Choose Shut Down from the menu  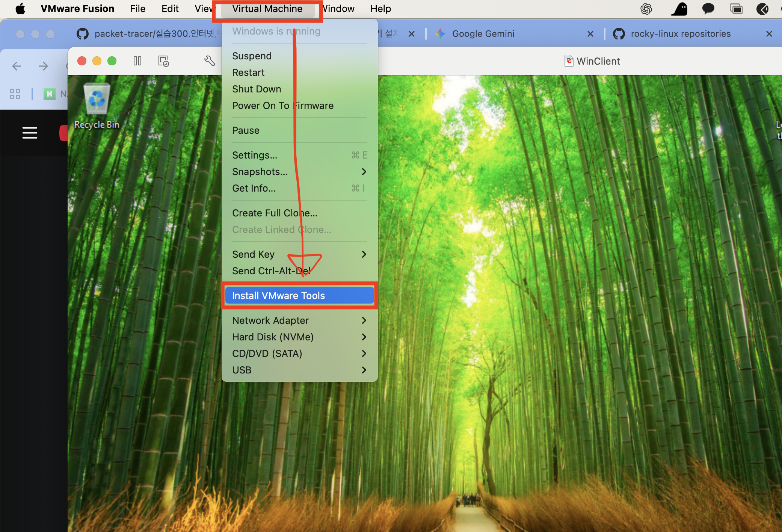coord(299,89)
